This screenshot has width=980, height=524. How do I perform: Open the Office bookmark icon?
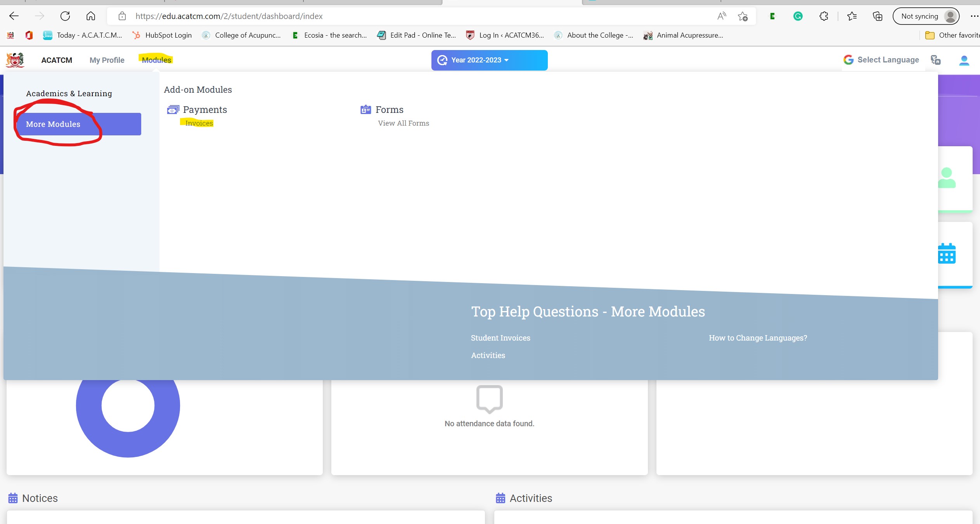[29, 35]
